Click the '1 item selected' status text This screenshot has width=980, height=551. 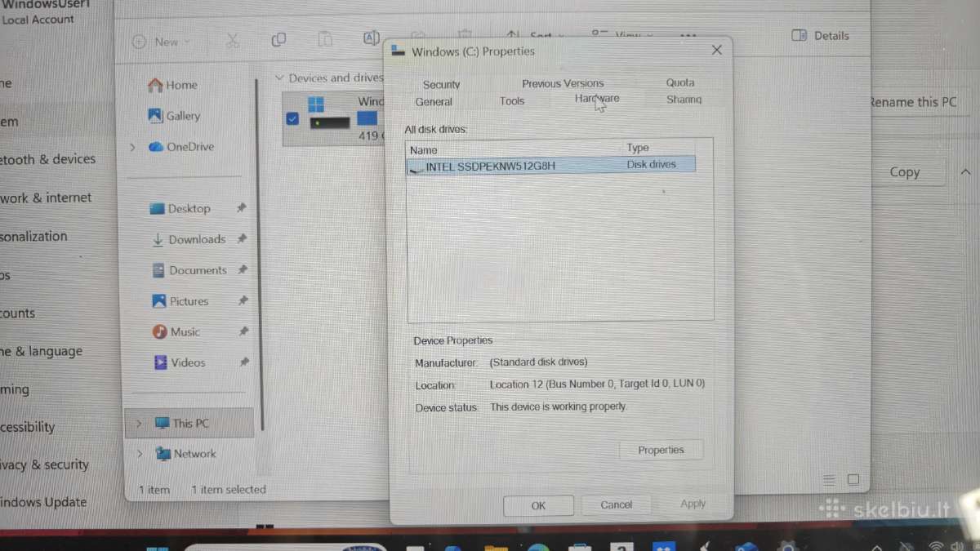tap(229, 490)
